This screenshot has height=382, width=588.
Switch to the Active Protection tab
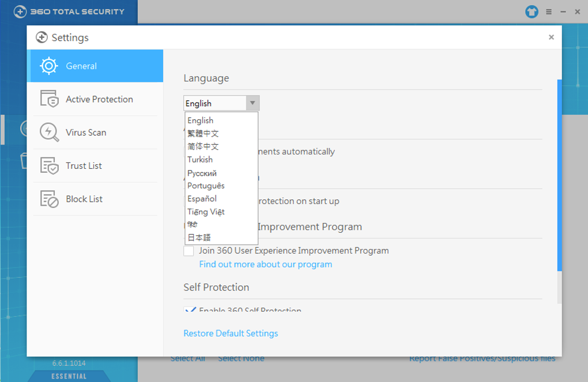point(95,99)
